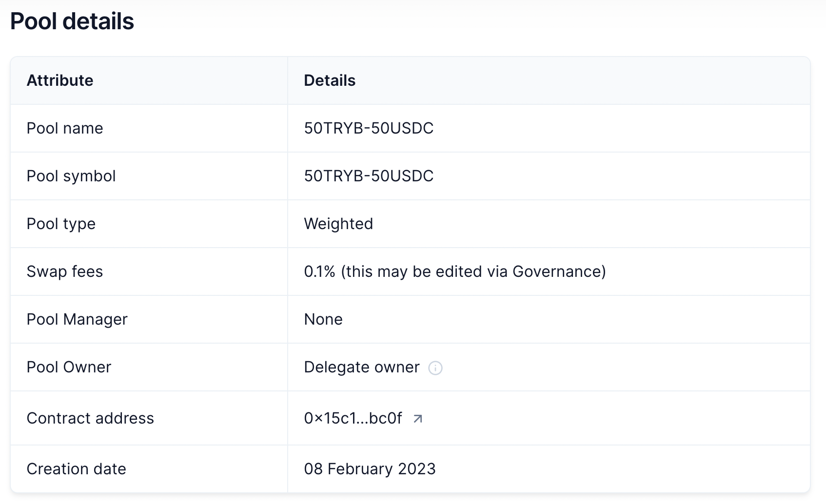Select the Pool Owner label
This screenshot has width=826, height=504.
pyautogui.click(x=69, y=367)
